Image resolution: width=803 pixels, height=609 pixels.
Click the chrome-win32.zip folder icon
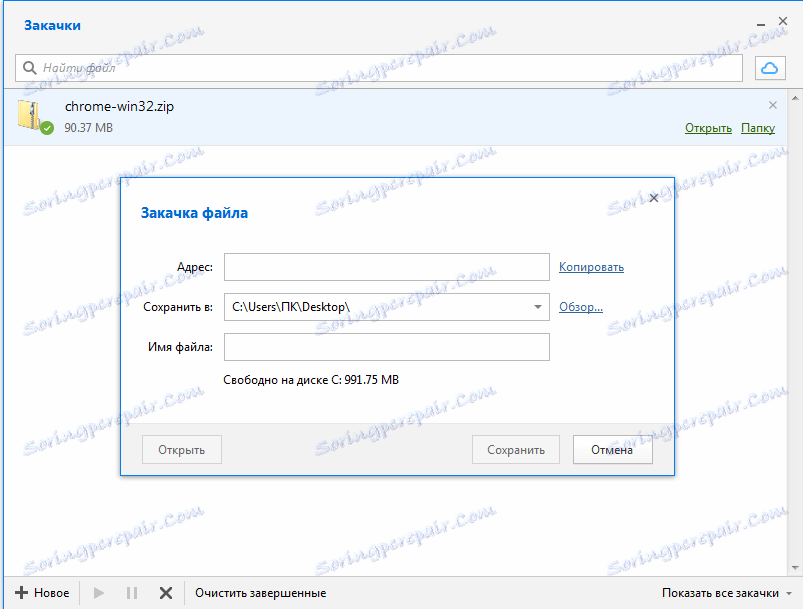click(29, 115)
